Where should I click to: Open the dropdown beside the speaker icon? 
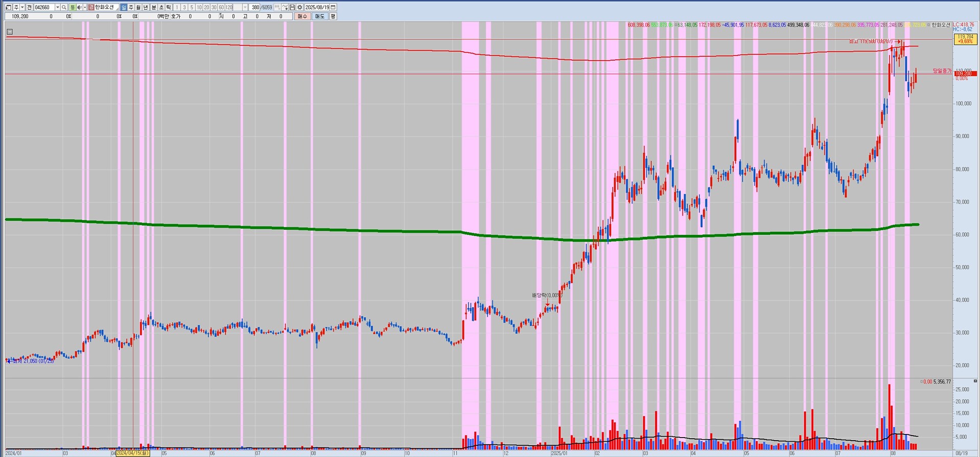pyautogui.click(x=85, y=7)
